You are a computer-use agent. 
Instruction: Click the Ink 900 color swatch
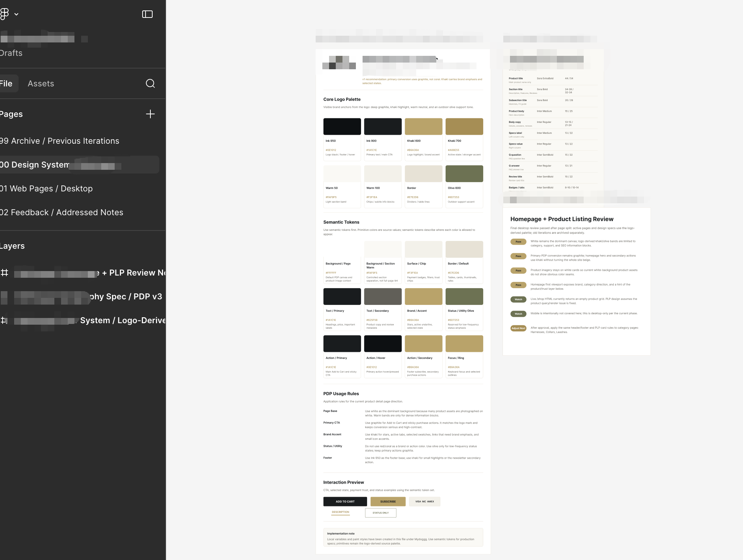click(383, 126)
